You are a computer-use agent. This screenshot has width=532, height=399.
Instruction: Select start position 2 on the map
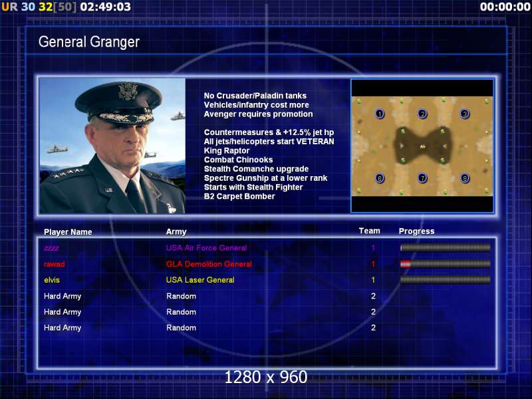tap(422, 114)
